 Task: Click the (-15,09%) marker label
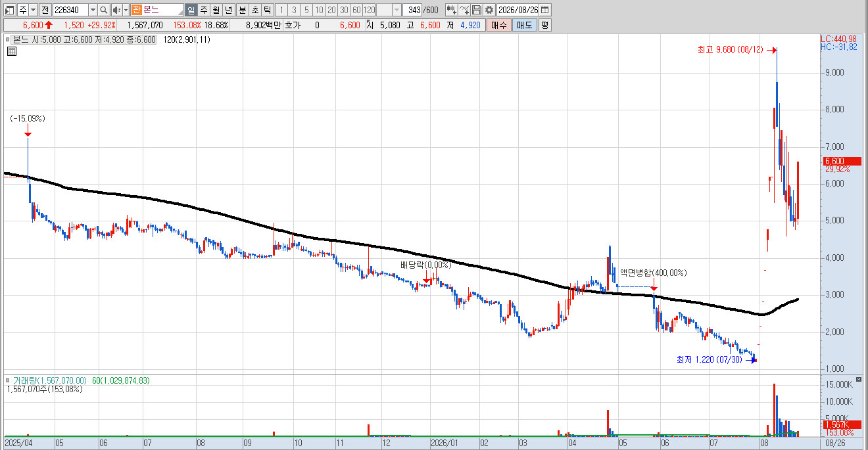[28, 118]
